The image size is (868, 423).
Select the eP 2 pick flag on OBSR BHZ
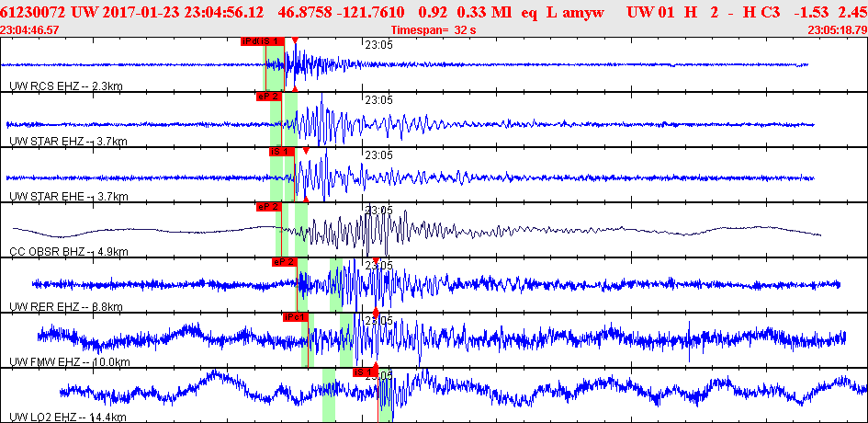point(268,207)
